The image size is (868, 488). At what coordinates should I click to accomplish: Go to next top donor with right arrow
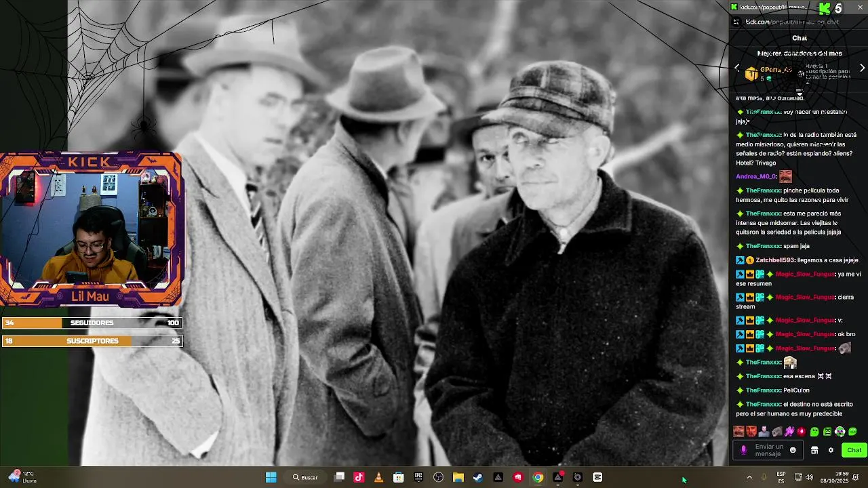click(x=862, y=68)
